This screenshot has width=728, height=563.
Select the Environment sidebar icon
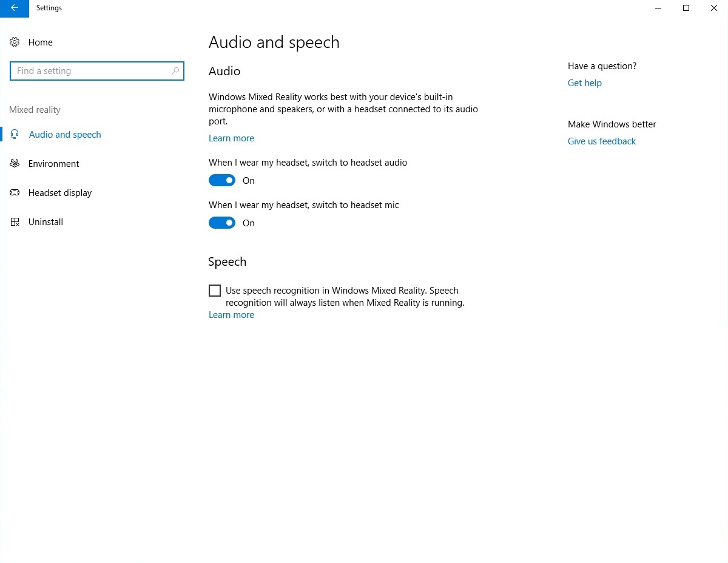pyautogui.click(x=15, y=164)
